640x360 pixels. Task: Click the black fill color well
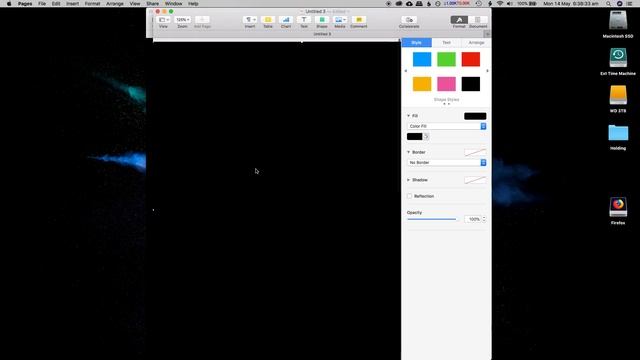pos(415,137)
